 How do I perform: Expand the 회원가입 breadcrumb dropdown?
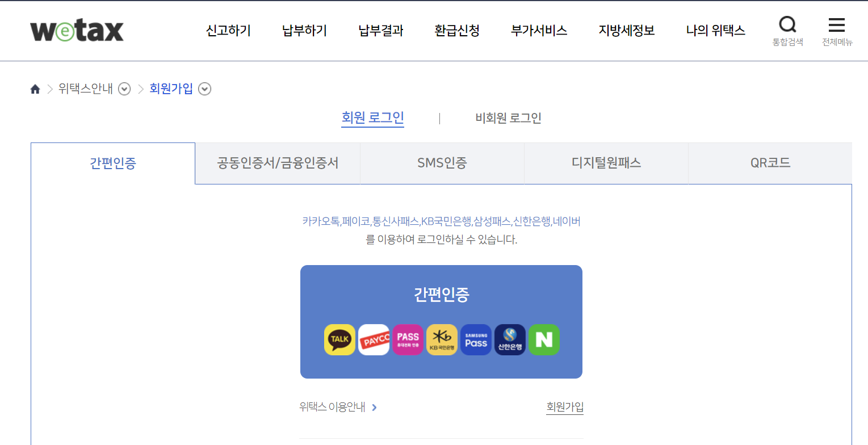[205, 89]
